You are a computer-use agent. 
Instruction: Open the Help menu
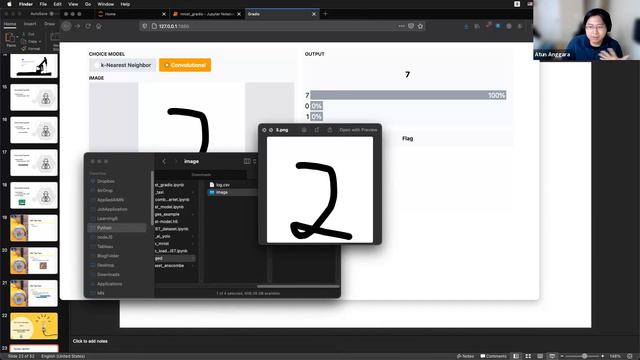tap(125, 4)
